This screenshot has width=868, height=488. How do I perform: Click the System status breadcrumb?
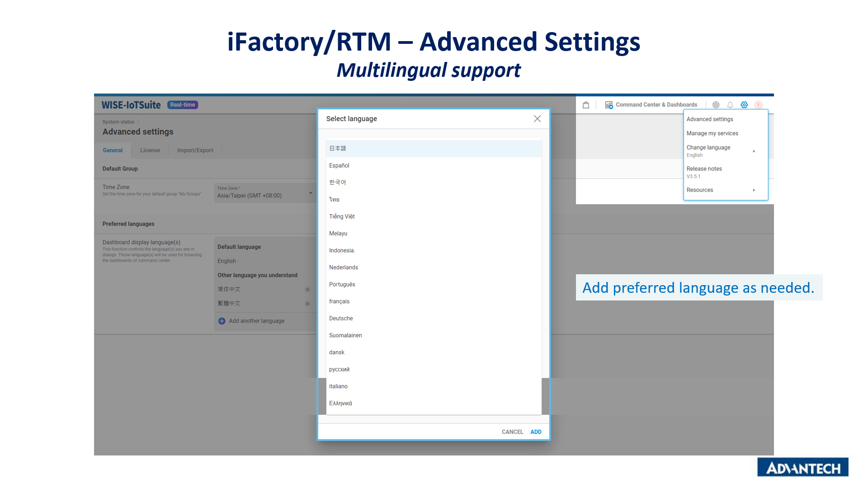[118, 122]
